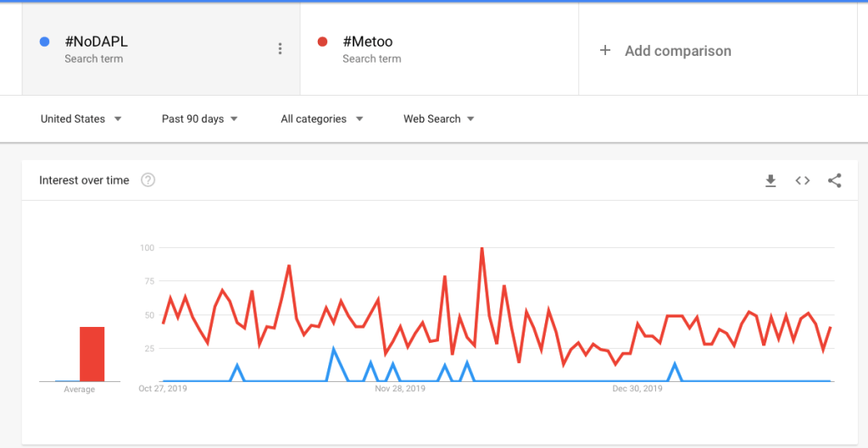Image resolution: width=868 pixels, height=448 pixels.
Task: Click the blue dot beside #NoDAPL
Action: coord(45,41)
